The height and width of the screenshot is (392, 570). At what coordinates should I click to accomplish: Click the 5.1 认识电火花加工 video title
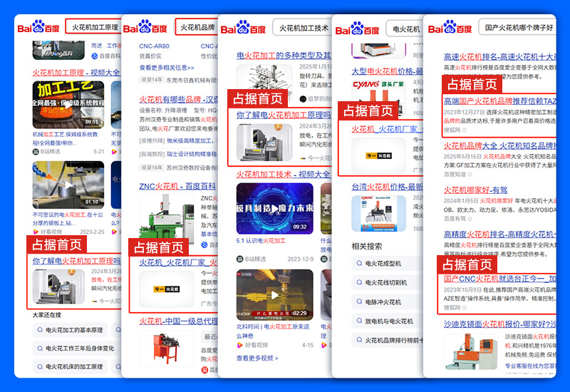click(261, 241)
